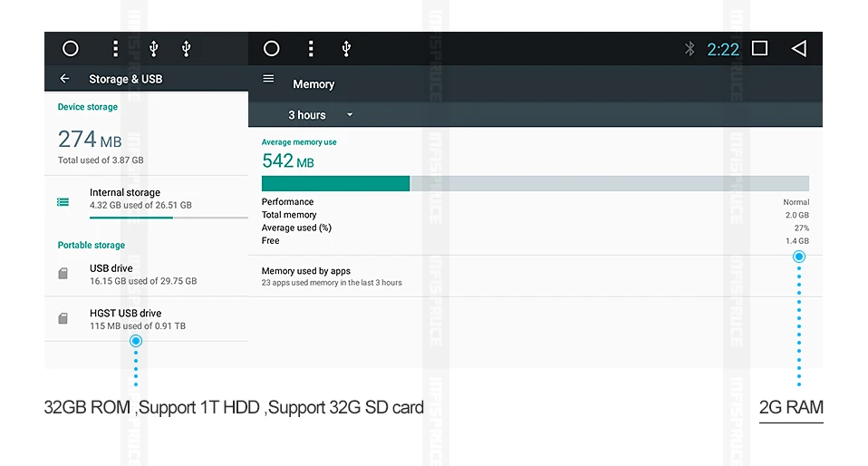Click the Portable storage heading
This screenshot has height=466, width=868.
(x=92, y=245)
